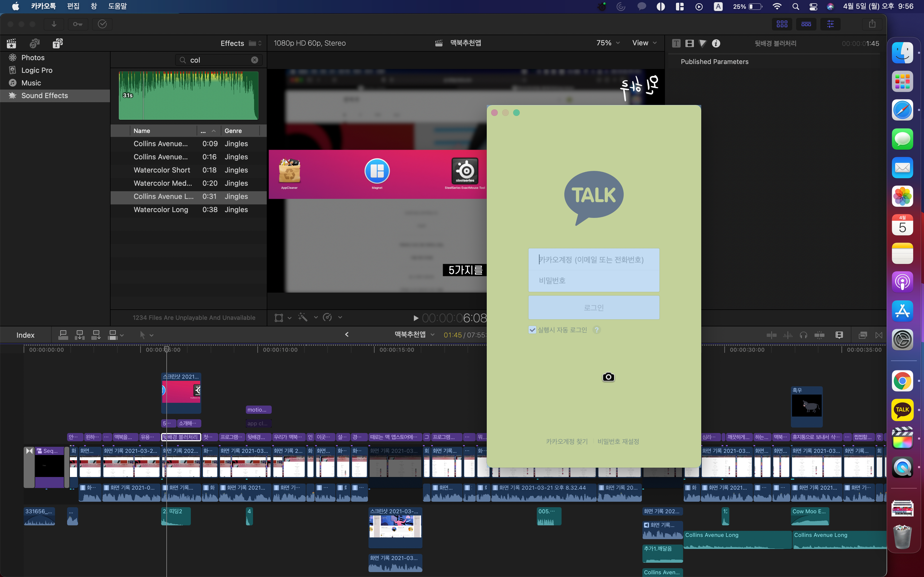Toggle the headphones solo button

coord(803,335)
